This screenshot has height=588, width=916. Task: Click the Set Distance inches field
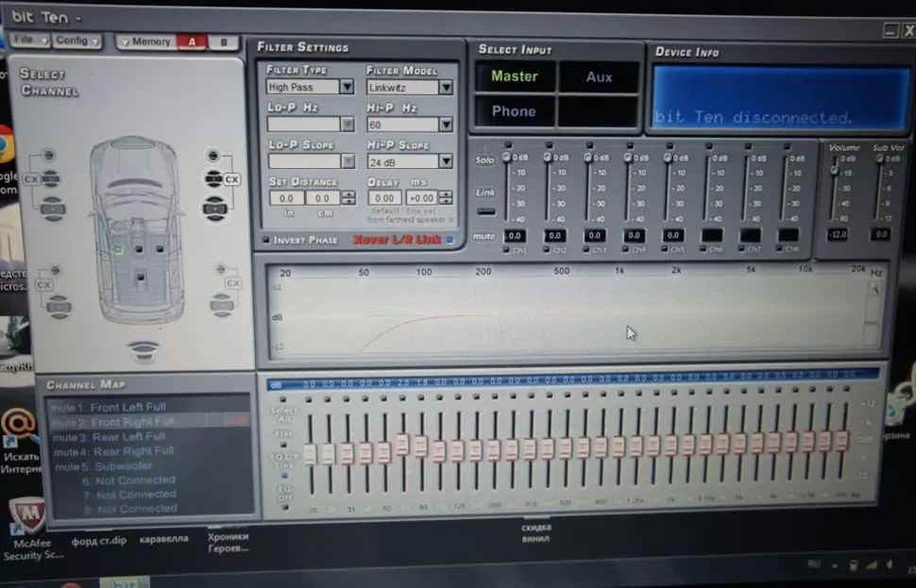[286, 198]
